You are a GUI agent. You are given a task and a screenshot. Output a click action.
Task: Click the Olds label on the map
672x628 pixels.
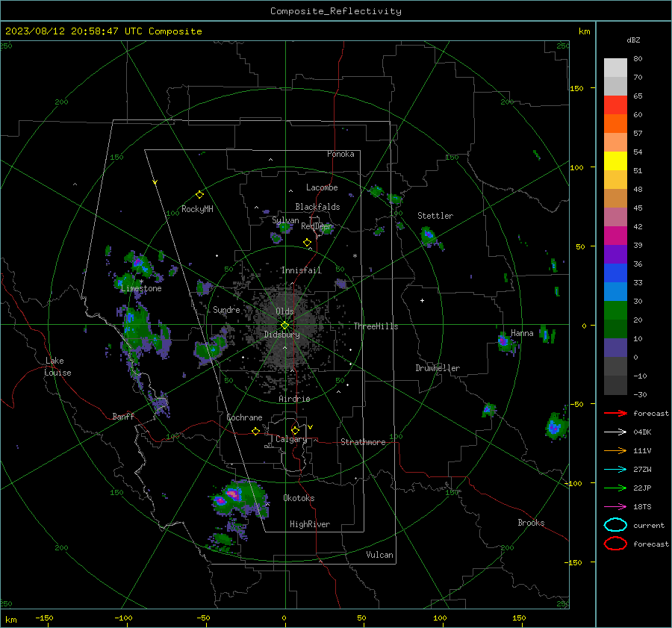tap(284, 311)
